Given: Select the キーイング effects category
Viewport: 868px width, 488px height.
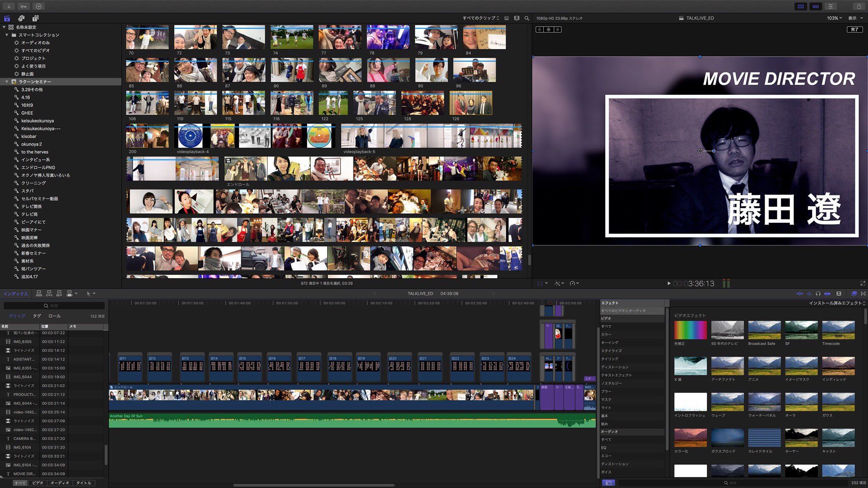Looking at the screenshot, I should pyautogui.click(x=609, y=343).
